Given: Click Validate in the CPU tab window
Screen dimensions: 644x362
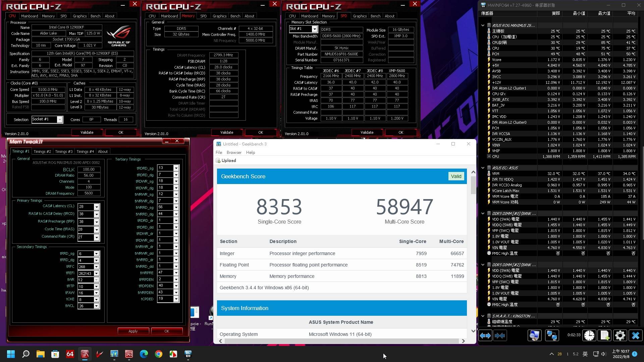Looking at the screenshot, I should [x=87, y=132].
